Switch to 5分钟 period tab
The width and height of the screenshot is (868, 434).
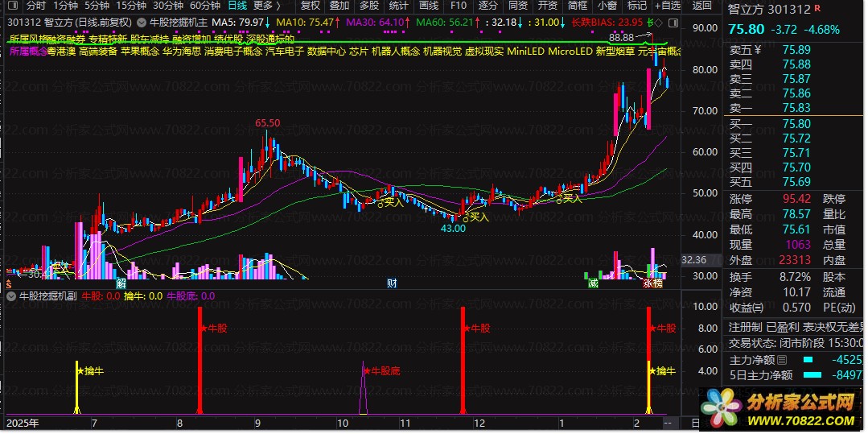pos(97,6)
